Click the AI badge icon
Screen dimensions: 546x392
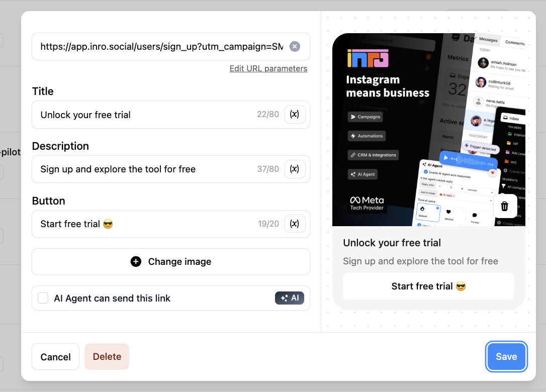290,298
